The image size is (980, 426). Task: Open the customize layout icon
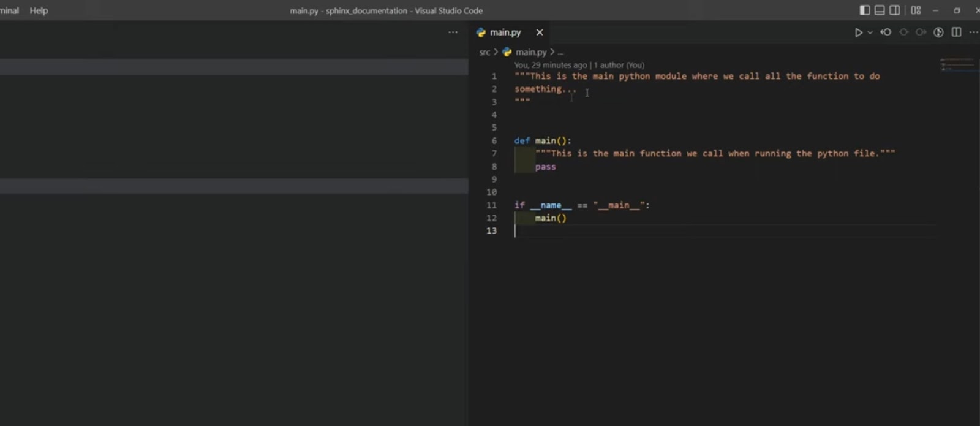pos(916,10)
